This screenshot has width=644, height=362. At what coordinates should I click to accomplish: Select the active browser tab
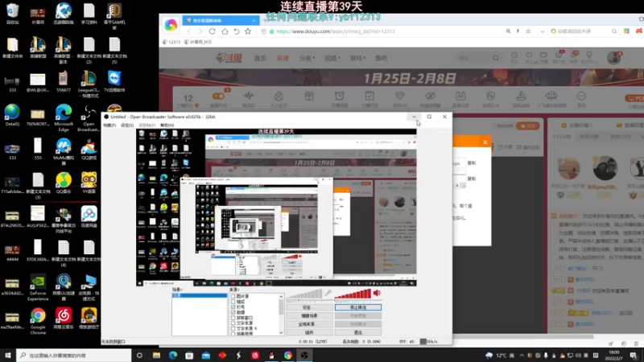coord(221,20)
